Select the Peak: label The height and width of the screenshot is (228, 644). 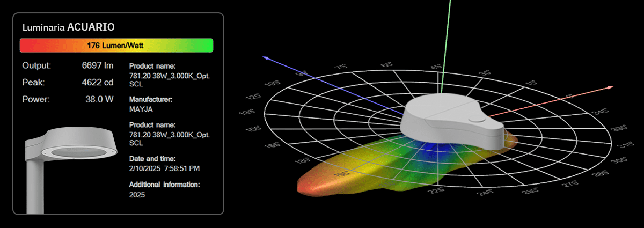pyautogui.click(x=33, y=83)
